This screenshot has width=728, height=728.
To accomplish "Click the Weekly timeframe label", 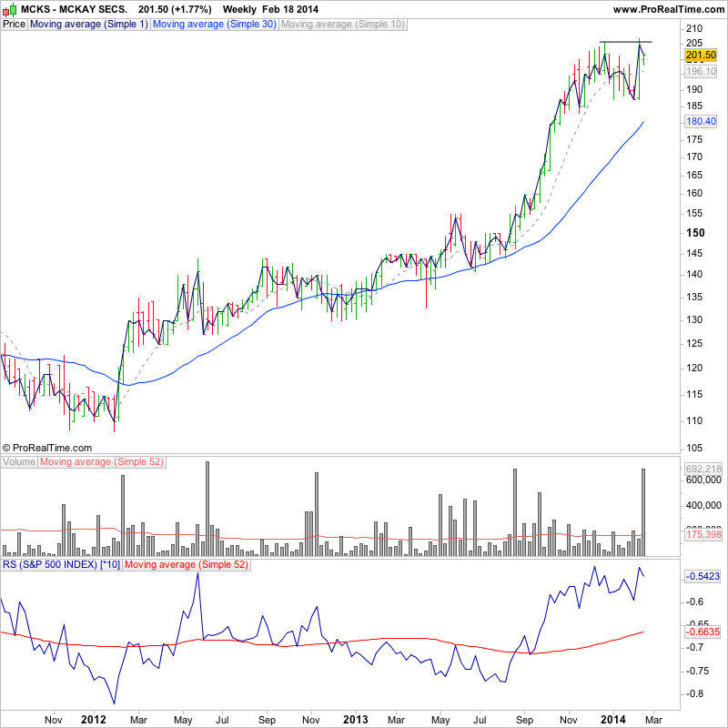I will tap(239, 9).
